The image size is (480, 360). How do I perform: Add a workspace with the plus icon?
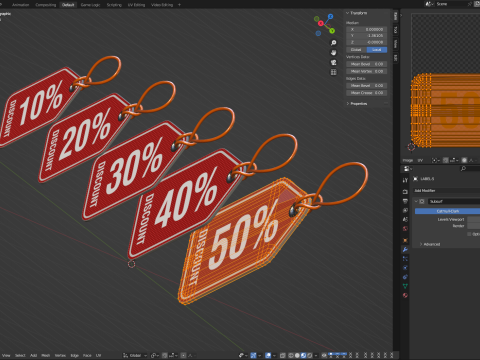click(x=179, y=5)
